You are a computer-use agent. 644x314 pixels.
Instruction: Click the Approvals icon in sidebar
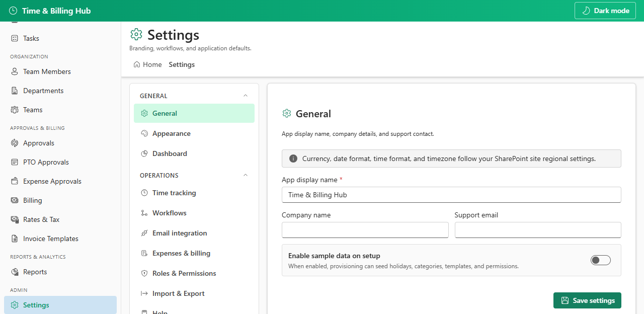[x=15, y=143]
